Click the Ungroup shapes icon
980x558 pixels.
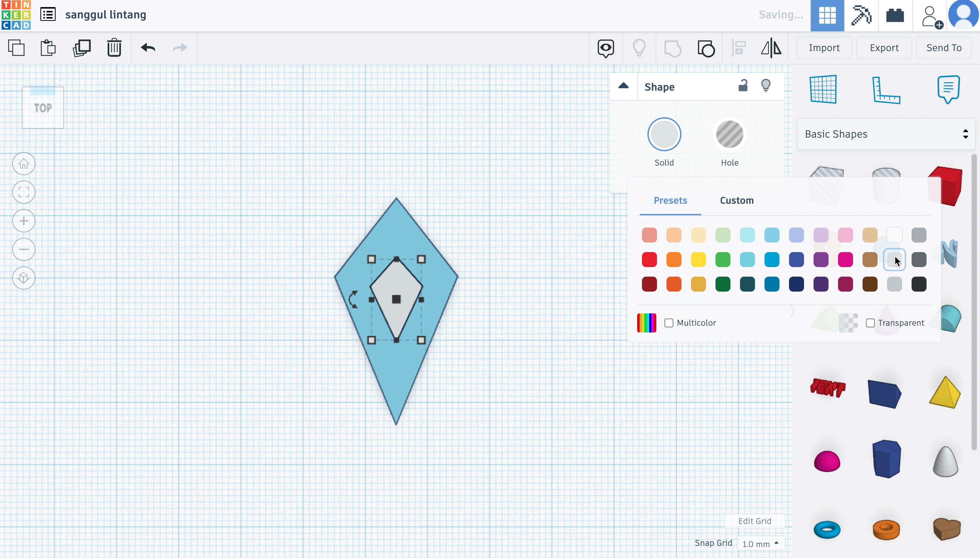706,48
